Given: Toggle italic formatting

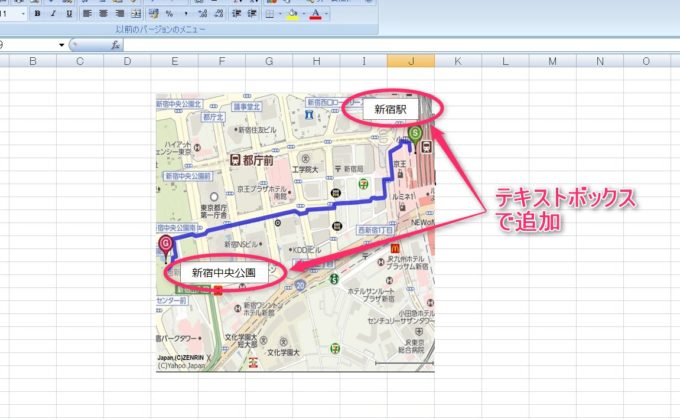Looking at the screenshot, I should (x=53, y=14).
